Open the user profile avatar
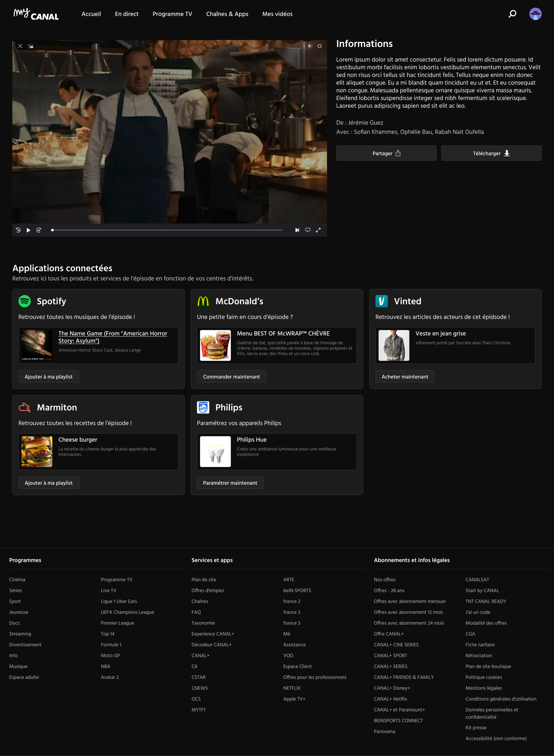 pos(535,14)
